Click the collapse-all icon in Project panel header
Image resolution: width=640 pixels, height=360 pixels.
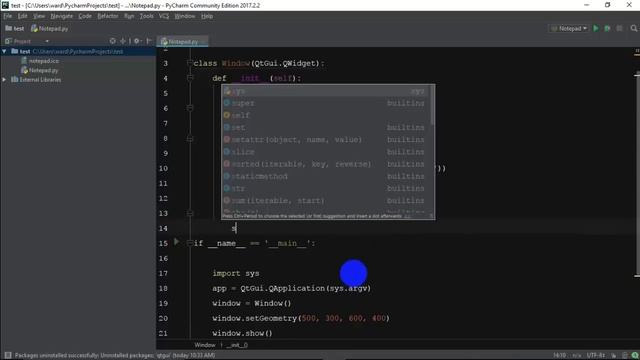[x=122, y=41]
